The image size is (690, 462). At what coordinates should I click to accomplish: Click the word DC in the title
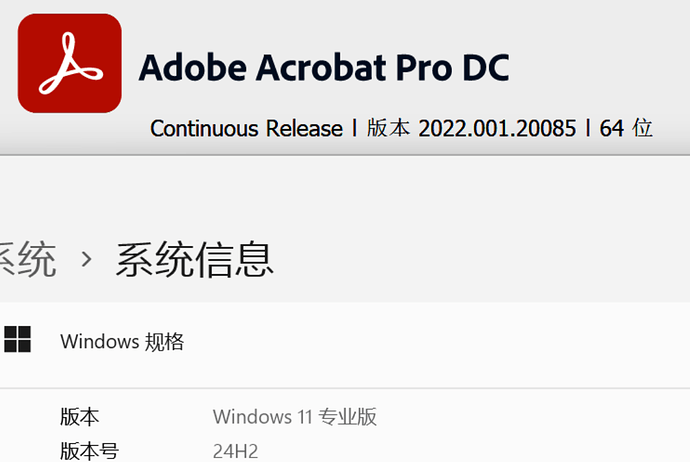[486, 67]
